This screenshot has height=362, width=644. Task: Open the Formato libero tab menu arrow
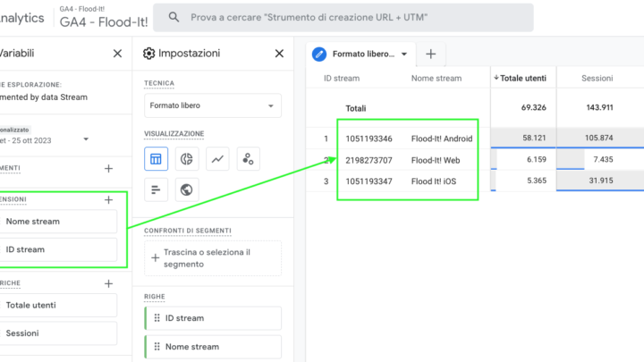click(404, 55)
